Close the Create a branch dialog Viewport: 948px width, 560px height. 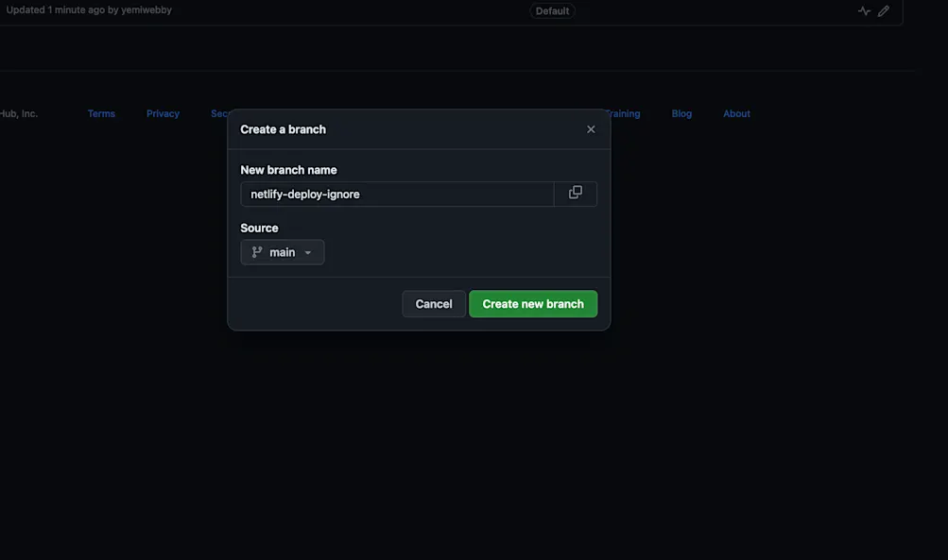click(x=590, y=128)
